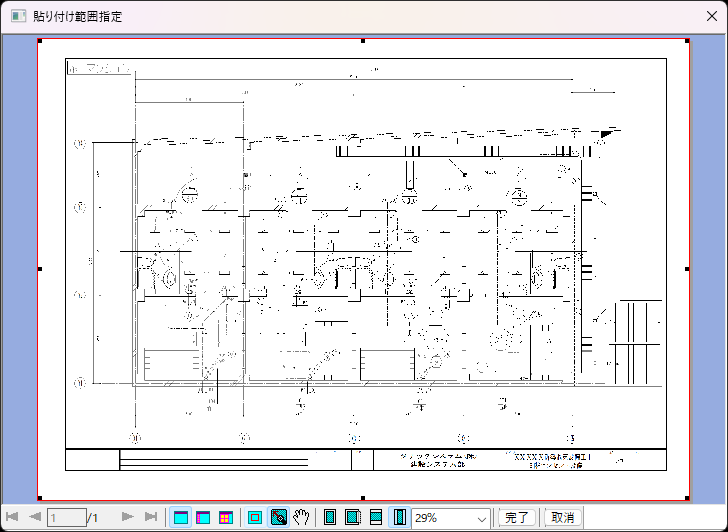The height and width of the screenshot is (532, 728).
Task: Go to the next page
Action: click(127, 517)
